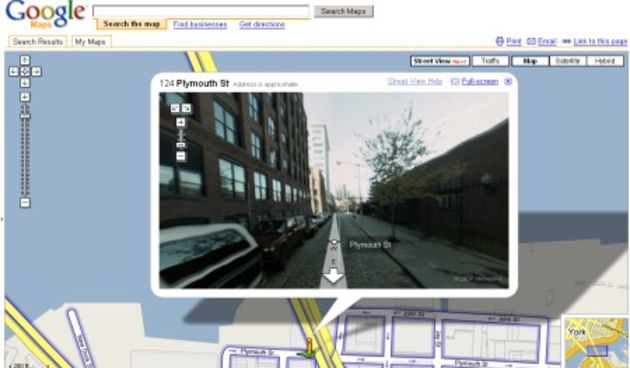
Task: Zoom in the map with plus button
Action: (25, 97)
